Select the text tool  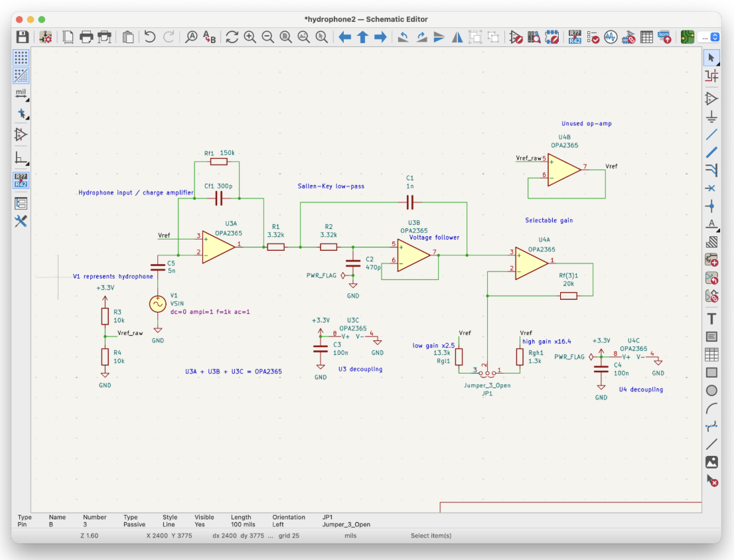click(711, 319)
